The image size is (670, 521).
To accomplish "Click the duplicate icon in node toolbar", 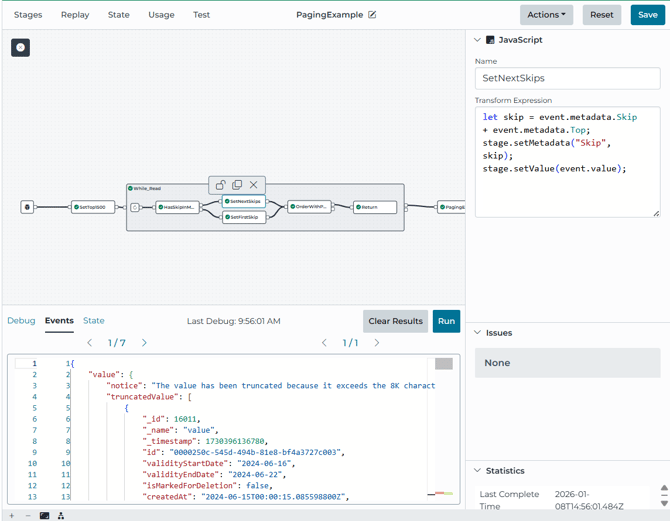I will [237, 185].
